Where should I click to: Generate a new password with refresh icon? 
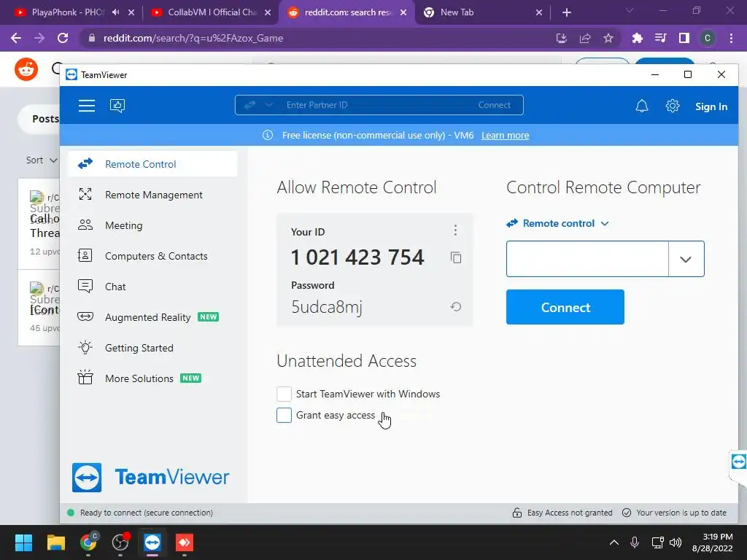pos(455,307)
